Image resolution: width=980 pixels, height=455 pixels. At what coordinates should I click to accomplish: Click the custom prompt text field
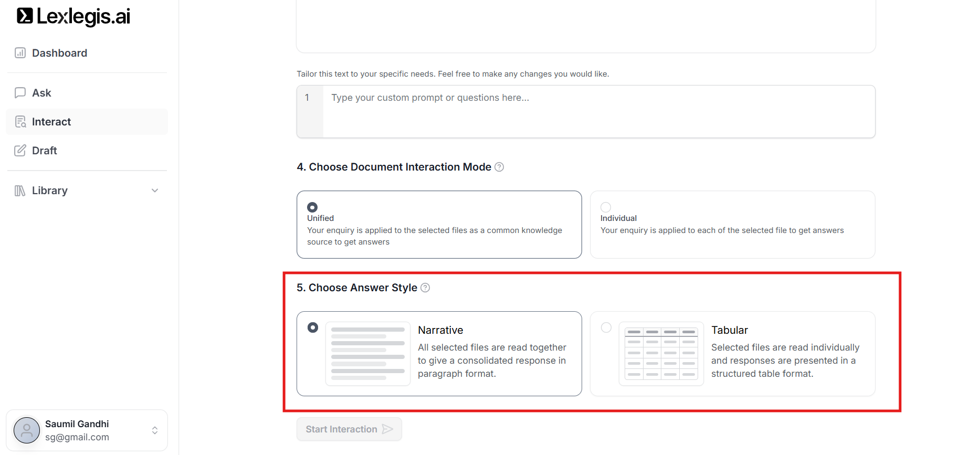598,111
